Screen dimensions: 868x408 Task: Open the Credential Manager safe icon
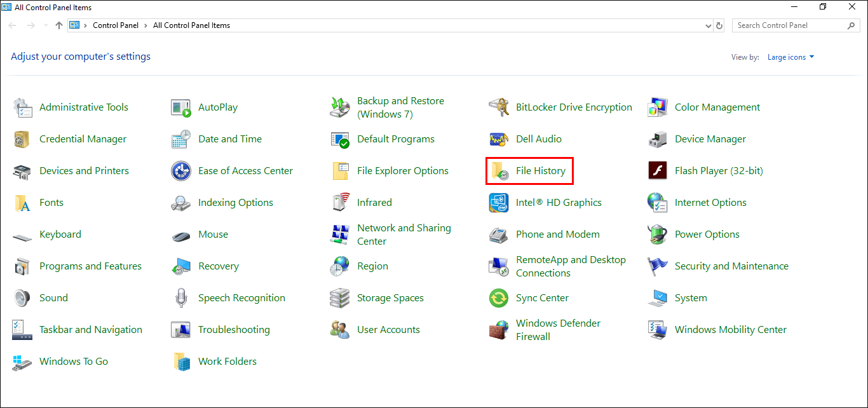(22, 139)
